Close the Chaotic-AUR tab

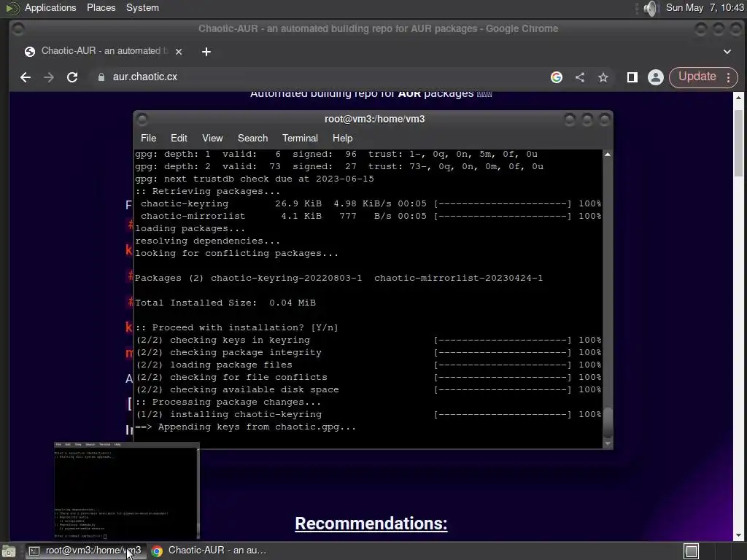pos(179,52)
